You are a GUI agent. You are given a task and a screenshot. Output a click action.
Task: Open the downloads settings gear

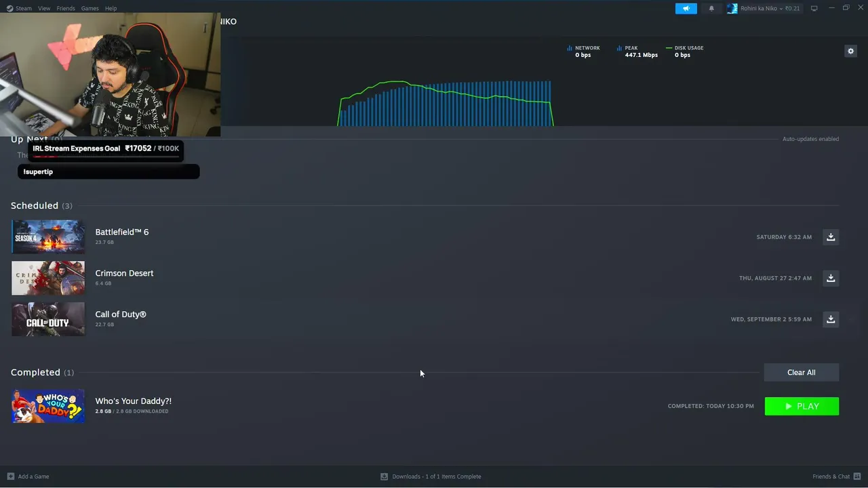850,51
